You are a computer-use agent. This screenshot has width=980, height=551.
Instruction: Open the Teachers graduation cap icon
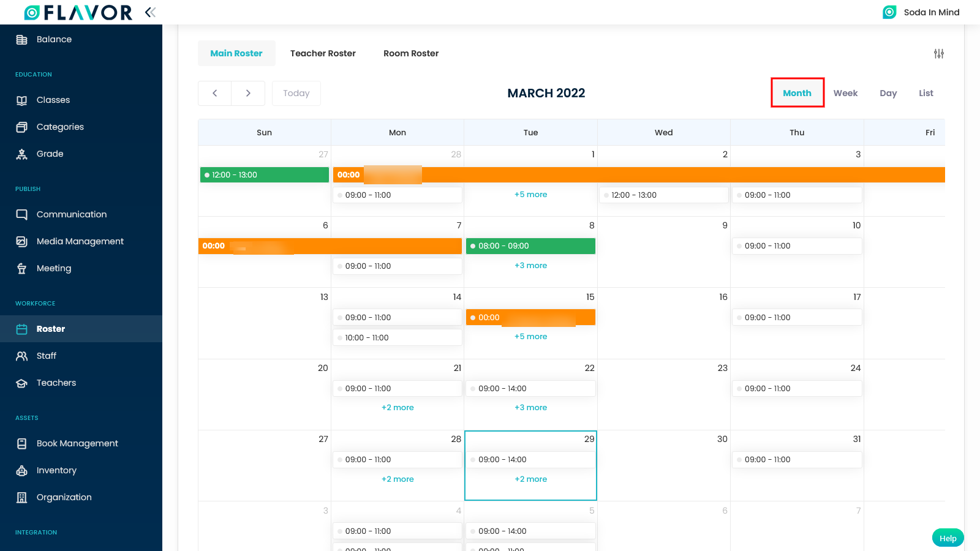click(x=22, y=383)
